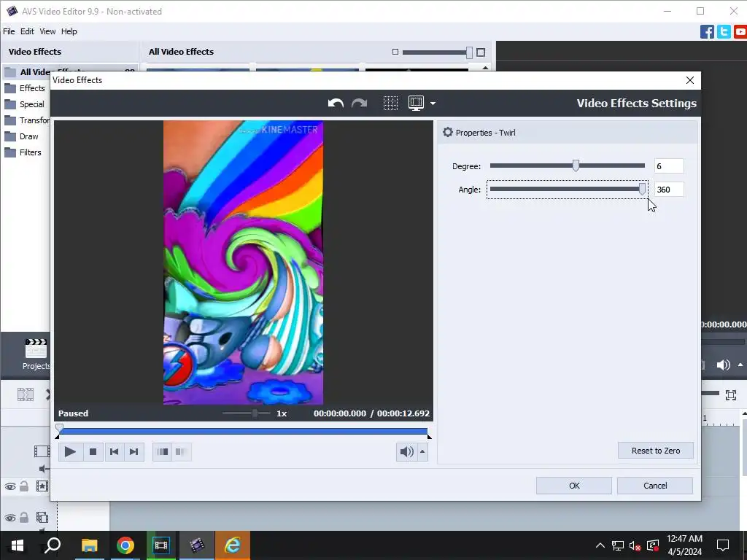Stop the preview playback
Viewport: 747px width, 560px height.
(x=93, y=452)
